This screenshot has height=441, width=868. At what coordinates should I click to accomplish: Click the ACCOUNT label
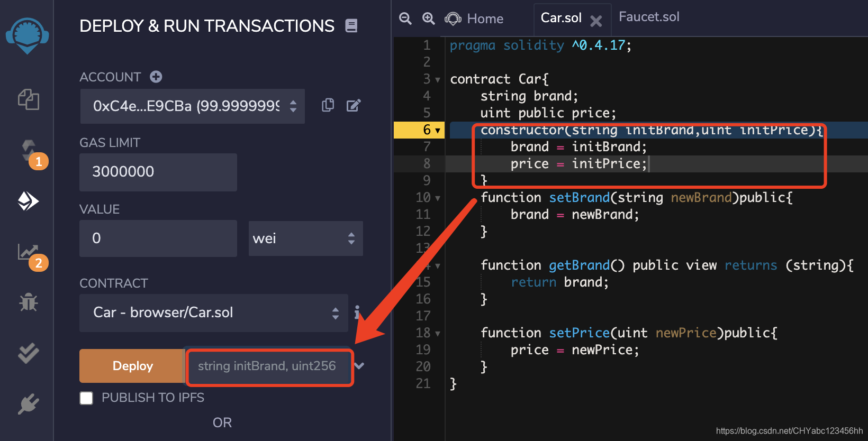click(110, 77)
